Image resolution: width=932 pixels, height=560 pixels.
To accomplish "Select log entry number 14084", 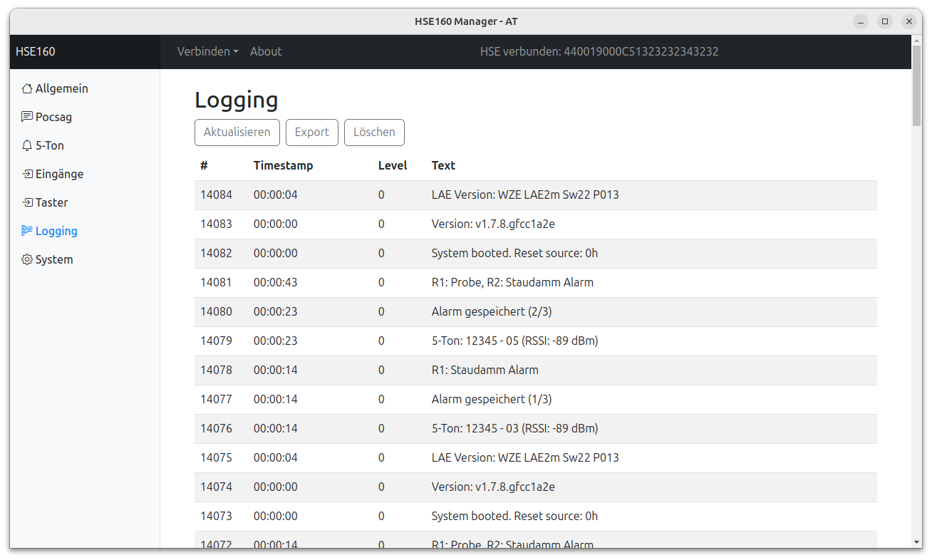I will pyautogui.click(x=216, y=195).
